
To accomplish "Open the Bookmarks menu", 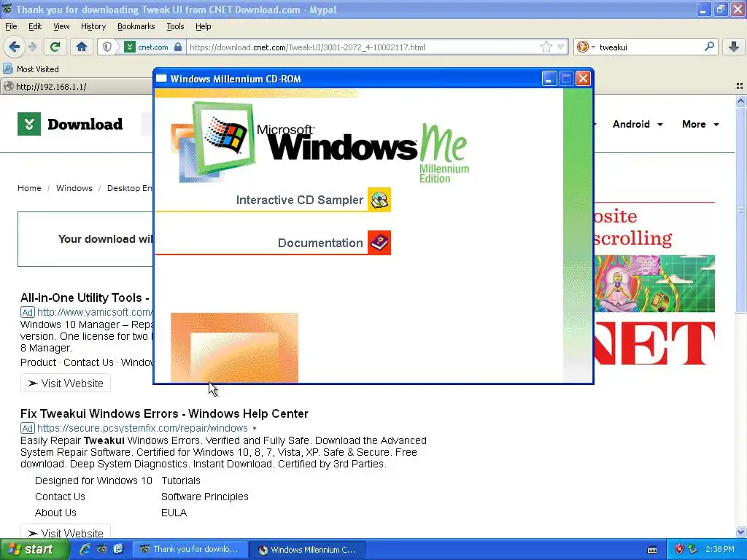I will point(136,26).
